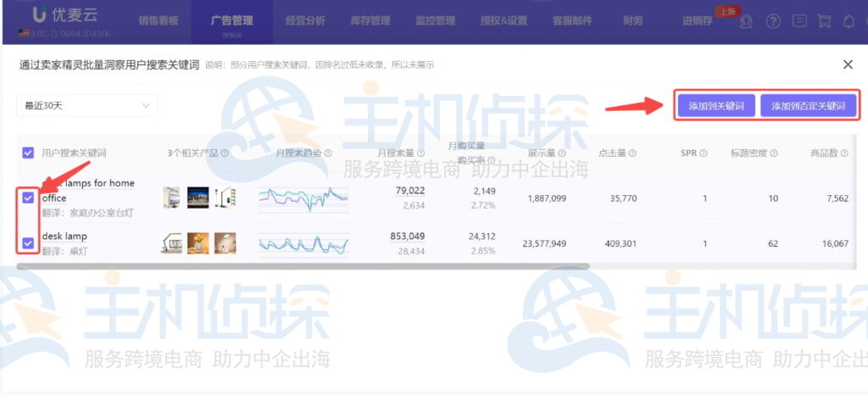Open the 广告管理 menu
The image size is (868, 396).
click(232, 21)
